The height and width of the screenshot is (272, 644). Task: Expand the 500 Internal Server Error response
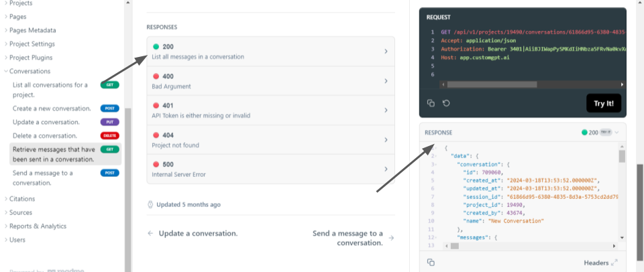(x=270, y=169)
